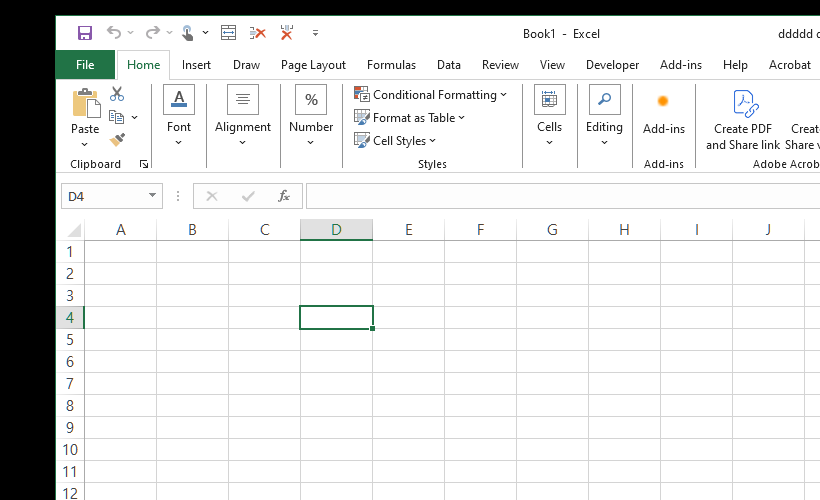820x500 pixels.
Task: Click the Insert Function fx icon
Action: pyautogui.click(x=283, y=197)
